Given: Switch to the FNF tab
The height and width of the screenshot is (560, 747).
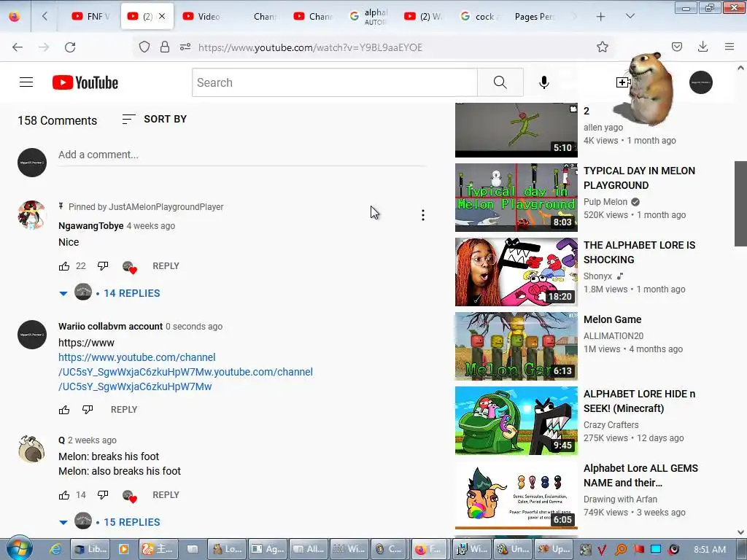Looking at the screenshot, I should (90, 16).
